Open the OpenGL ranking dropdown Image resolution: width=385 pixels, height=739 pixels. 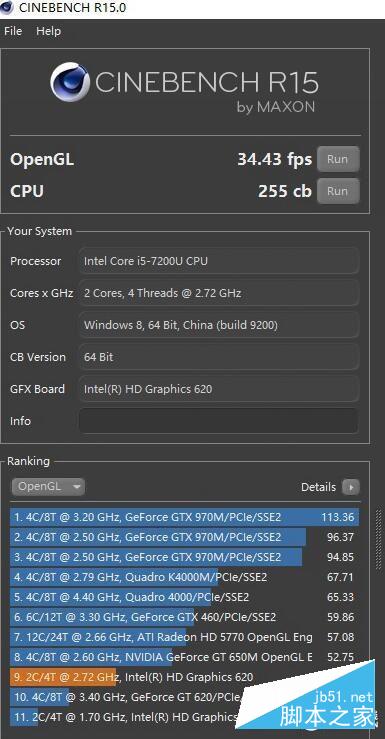[x=48, y=487]
